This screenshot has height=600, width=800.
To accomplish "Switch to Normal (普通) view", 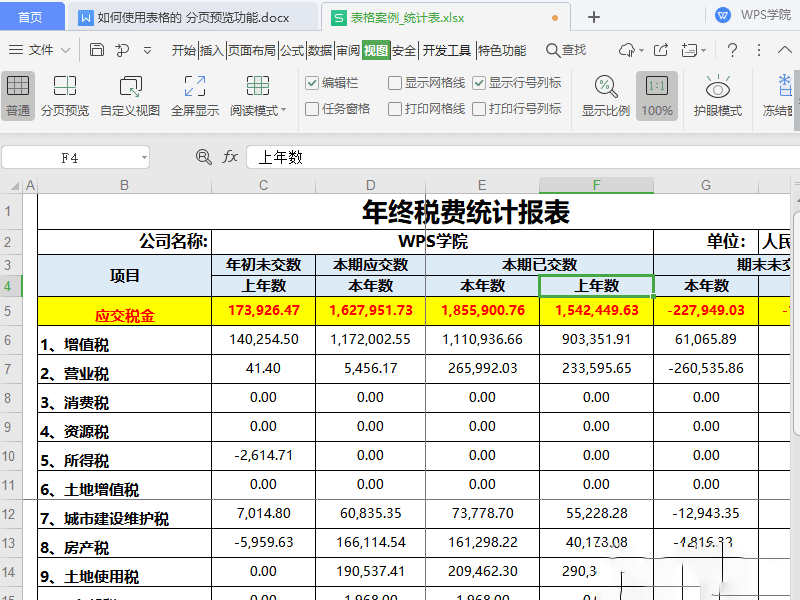I will [x=18, y=95].
